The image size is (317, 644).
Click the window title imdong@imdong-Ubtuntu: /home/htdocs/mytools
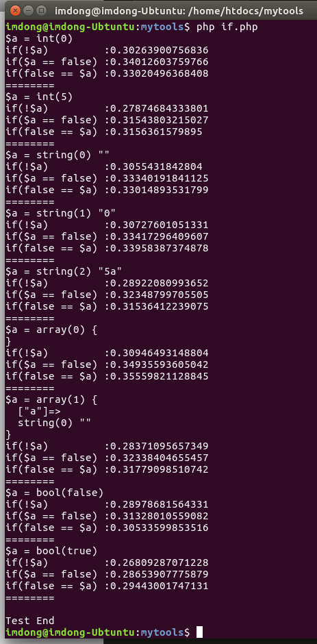[179, 11]
